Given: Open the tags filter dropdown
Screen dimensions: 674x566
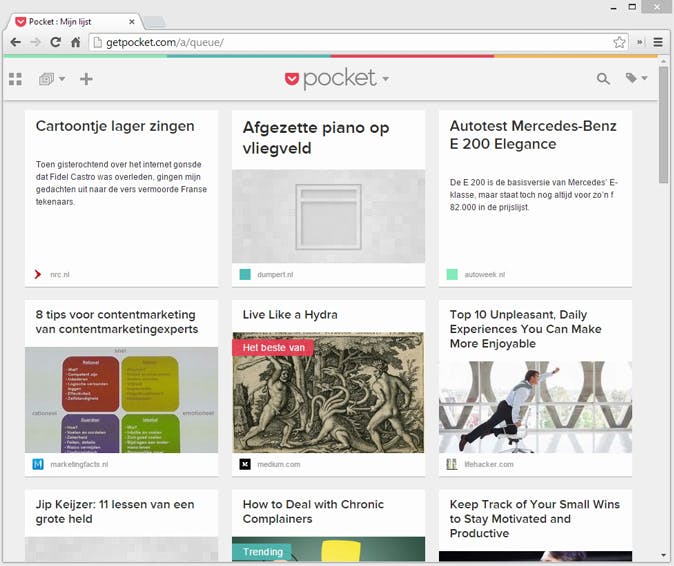Looking at the screenshot, I should pyautogui.click(x=636, y=78).
